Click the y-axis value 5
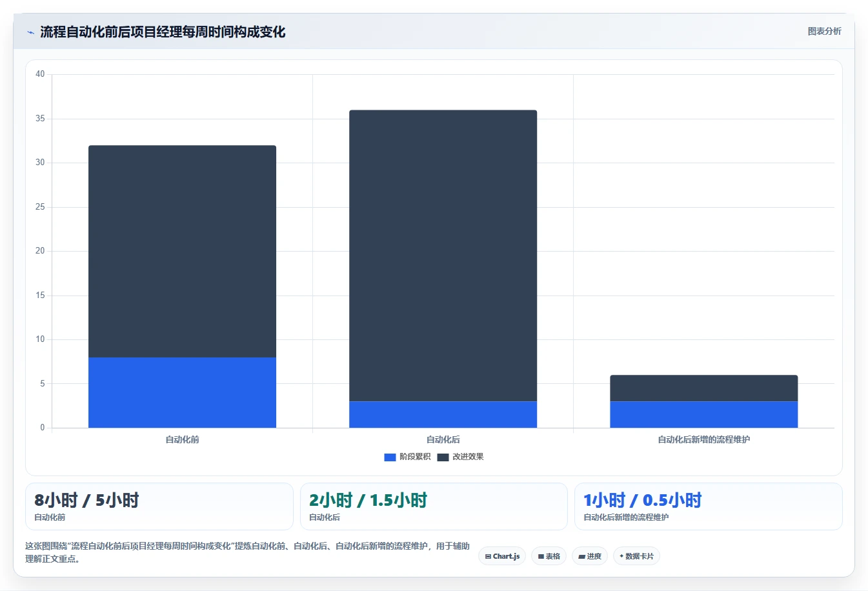This screenshot has height=591, width=868. 43,384
